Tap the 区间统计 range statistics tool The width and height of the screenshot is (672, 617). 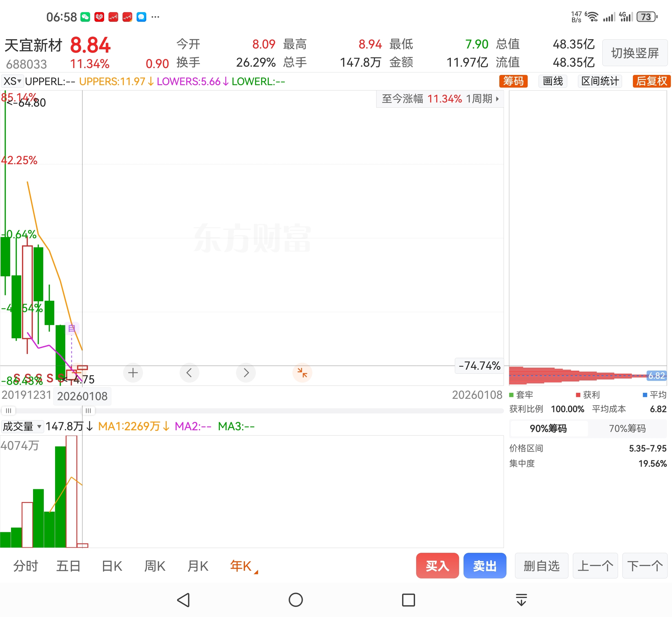[x=600, y=81]
